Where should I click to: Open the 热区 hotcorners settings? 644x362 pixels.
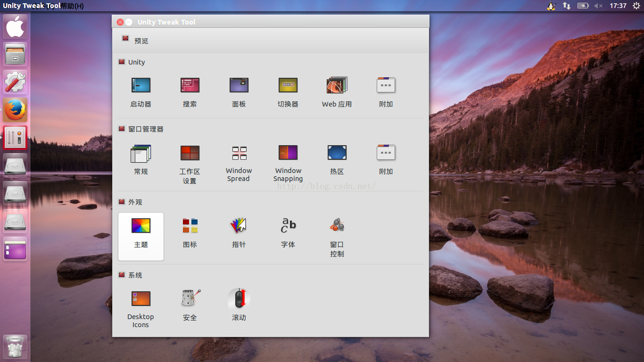pos(337,159)
